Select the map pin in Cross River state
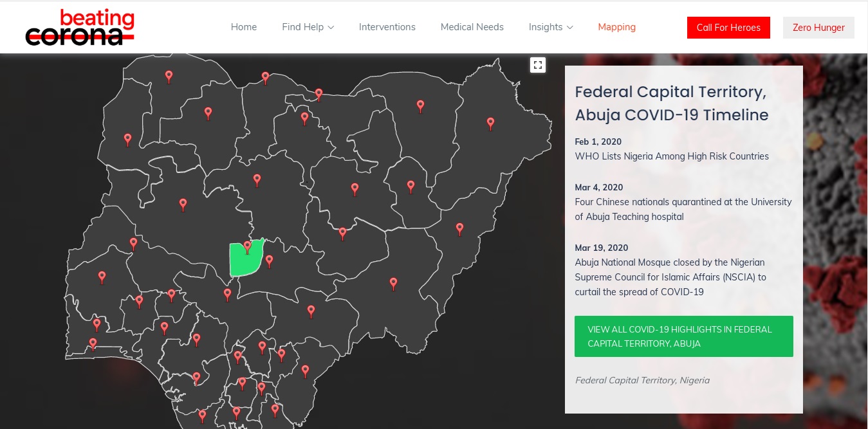This screenshot has height=429, width=868. point(305,371)
